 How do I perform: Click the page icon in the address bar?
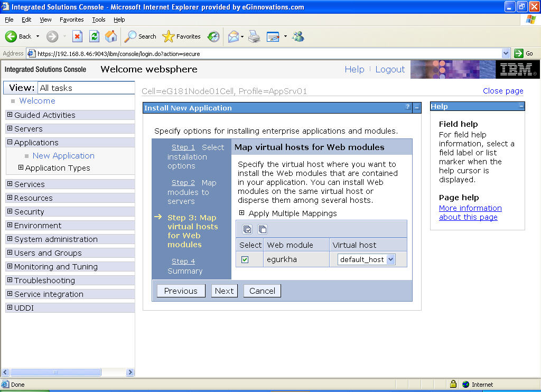[x=31, y=53]
